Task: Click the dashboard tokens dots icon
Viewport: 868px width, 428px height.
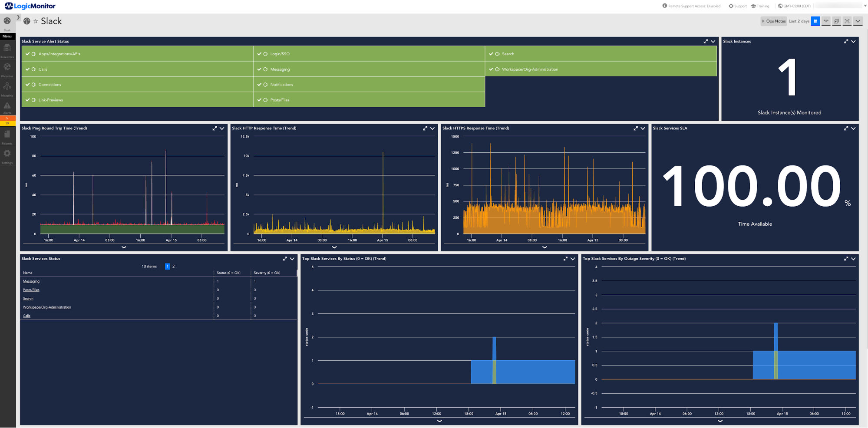Action: point(826,21)
